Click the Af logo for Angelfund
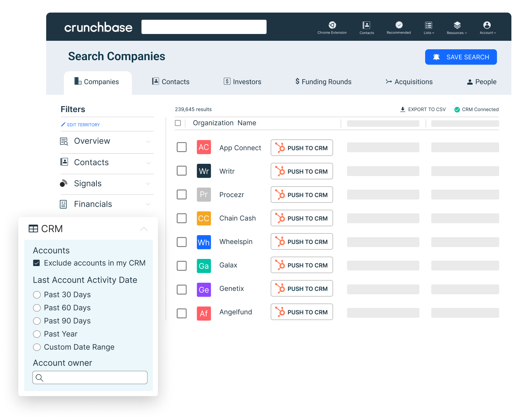Viewport: 526px width, 420px height. click(204, 314)
